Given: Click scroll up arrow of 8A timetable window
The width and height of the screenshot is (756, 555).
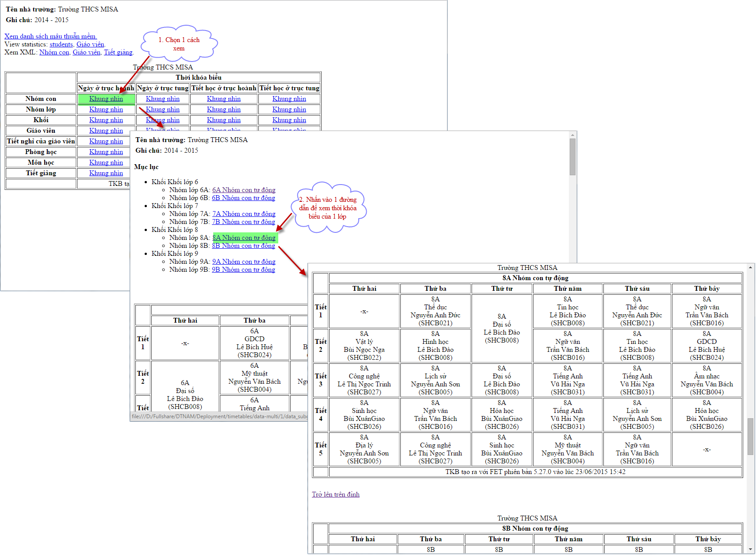Looking at the screenshot, I should click(x=750, y=268).
